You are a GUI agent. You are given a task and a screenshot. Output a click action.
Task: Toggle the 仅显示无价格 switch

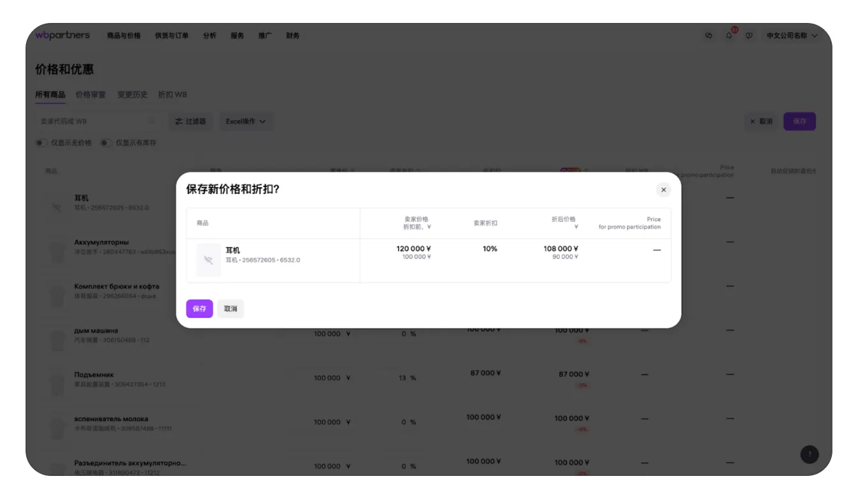(x=41, y=143)
